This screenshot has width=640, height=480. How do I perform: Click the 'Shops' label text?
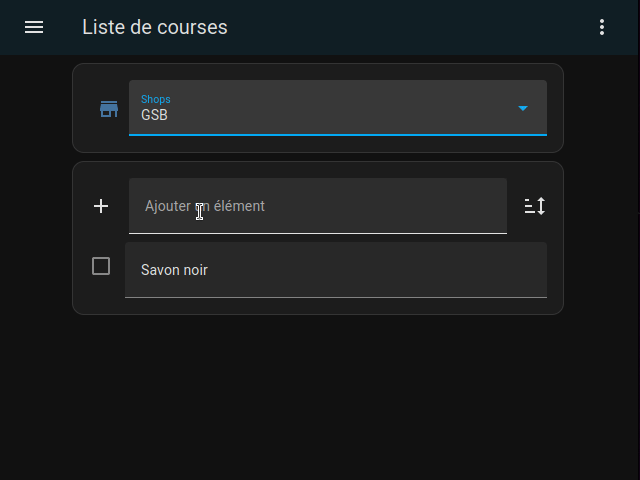tap(156, 99)
